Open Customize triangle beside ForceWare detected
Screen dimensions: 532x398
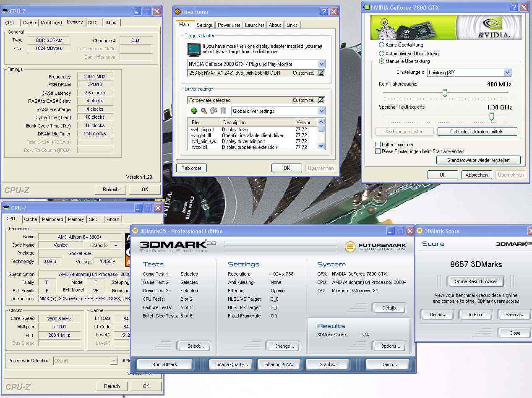(321, 100)
